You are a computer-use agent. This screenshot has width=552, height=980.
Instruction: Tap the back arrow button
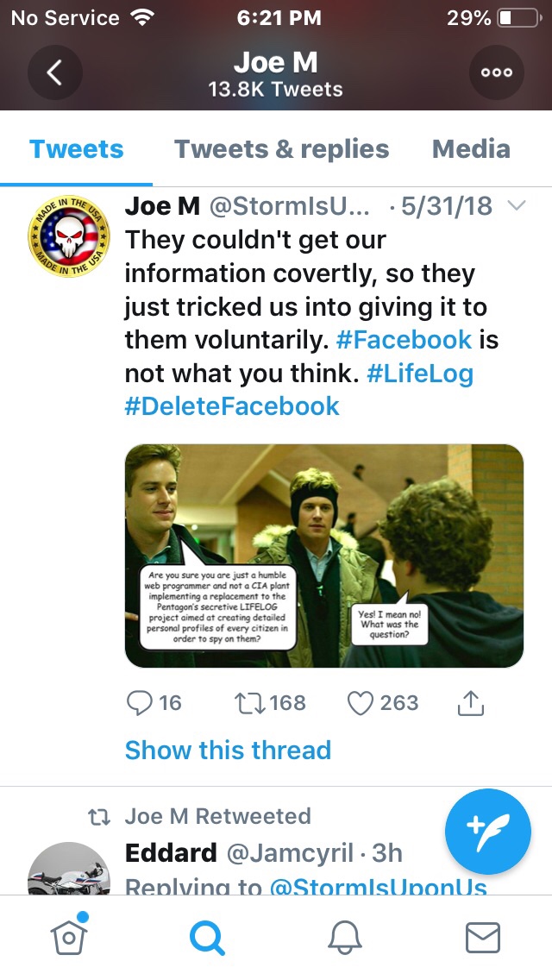tap(54, 72)
